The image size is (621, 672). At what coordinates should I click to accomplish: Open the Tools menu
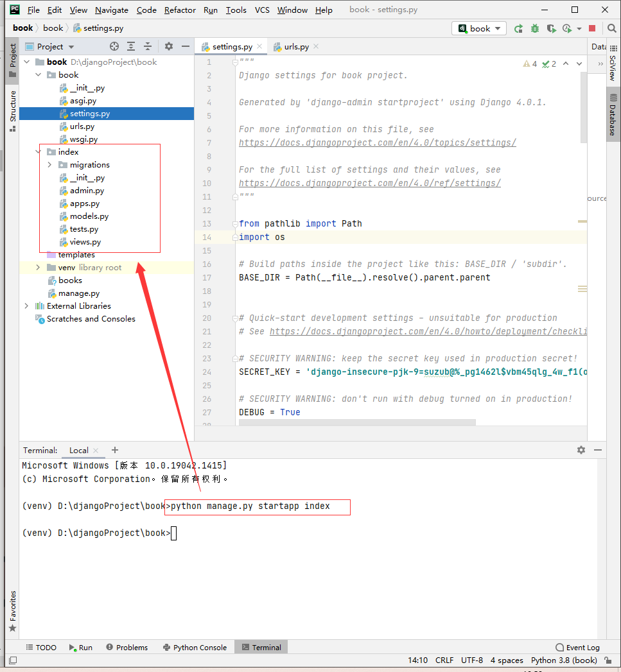[x=236, y=10]
